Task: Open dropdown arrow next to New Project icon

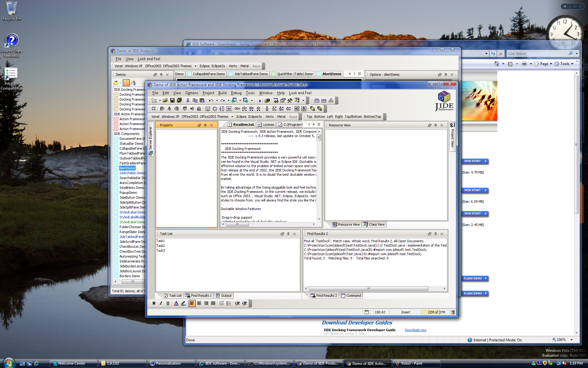Action: tap(160, 101)
